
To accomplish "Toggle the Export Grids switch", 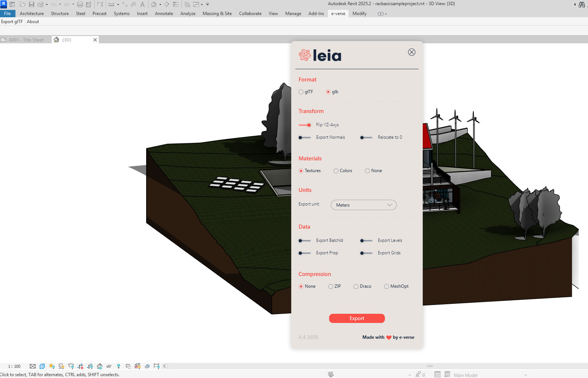I will [366, 253].
